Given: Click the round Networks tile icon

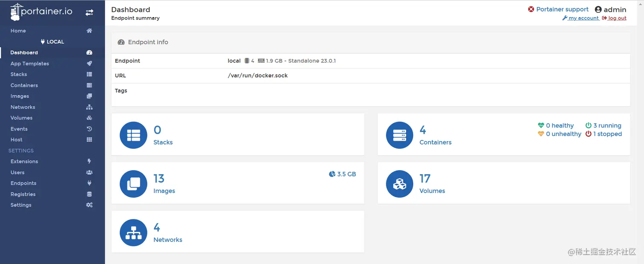Looking at the screenshot, I should point(133,233).
